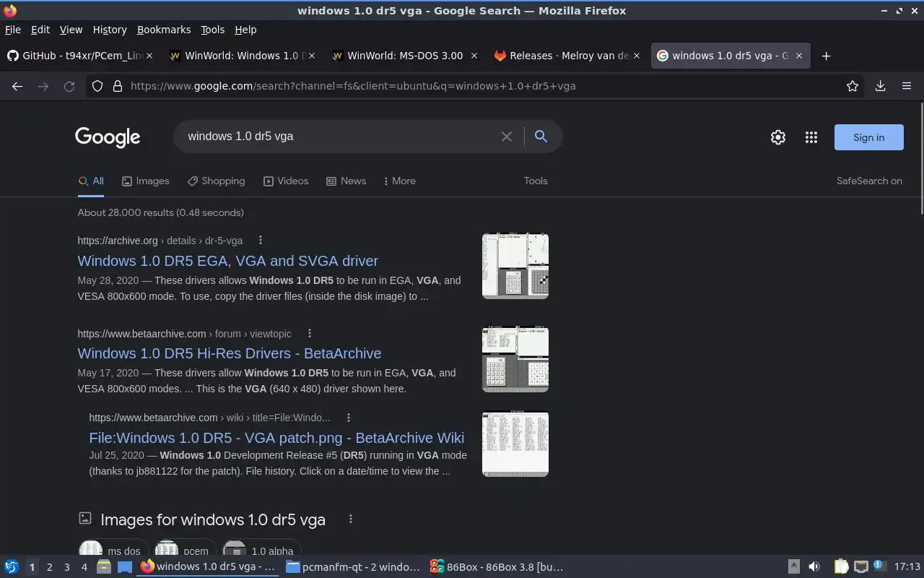Image resolution: width=924 pixels, height=578 pixels.
Task: Expand the More search filter dropdown
Action: [400, 181]
